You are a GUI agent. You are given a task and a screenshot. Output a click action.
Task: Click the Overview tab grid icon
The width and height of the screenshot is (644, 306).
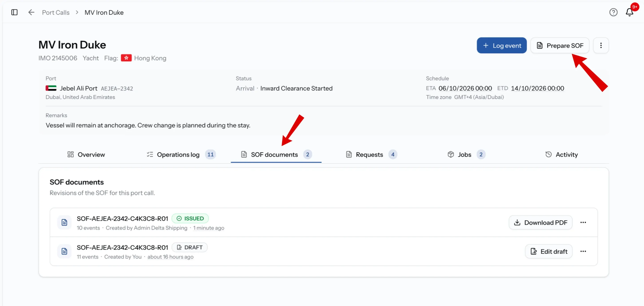[x=71, y=155]
